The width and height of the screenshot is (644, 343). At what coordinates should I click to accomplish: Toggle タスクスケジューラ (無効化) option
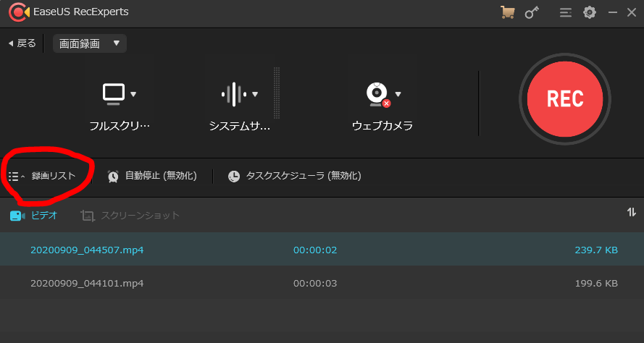(x=295, y=176)
